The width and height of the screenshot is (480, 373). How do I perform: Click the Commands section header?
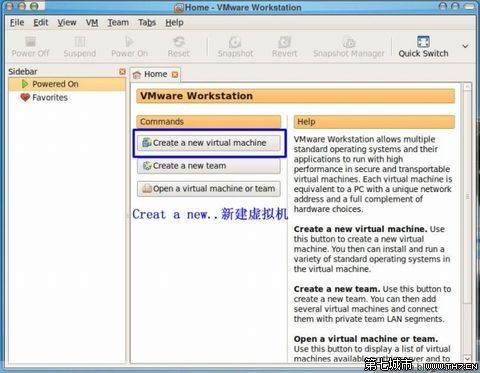(x=209, y=122)
